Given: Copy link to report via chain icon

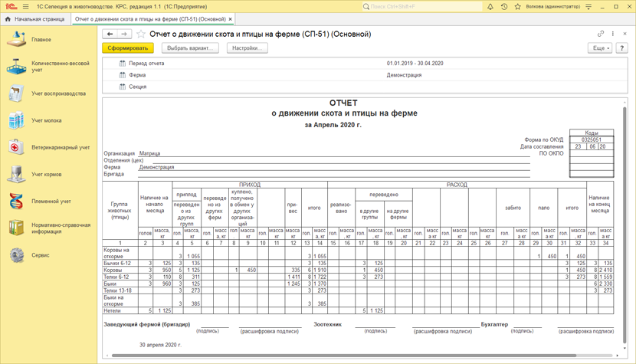Looking at the screenshot, I should [x=601, y=34].
